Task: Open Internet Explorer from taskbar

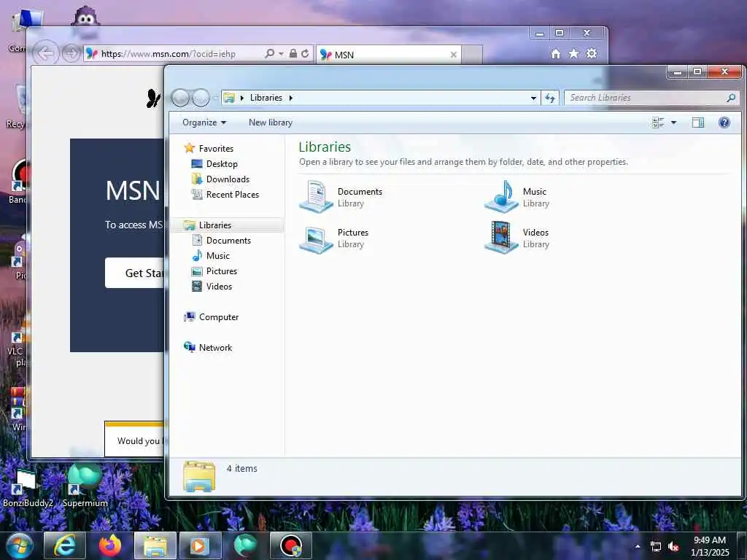Action: (65, 545)
